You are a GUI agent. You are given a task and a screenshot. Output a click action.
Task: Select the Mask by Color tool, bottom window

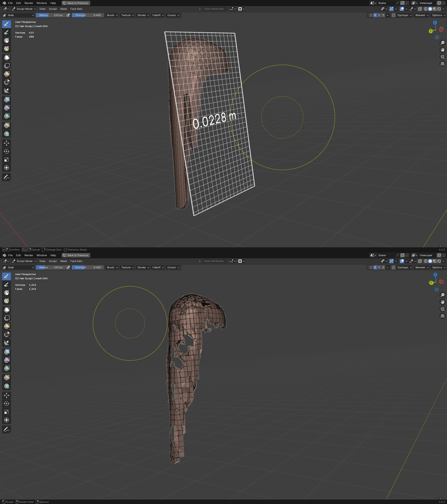click(7, 386)
